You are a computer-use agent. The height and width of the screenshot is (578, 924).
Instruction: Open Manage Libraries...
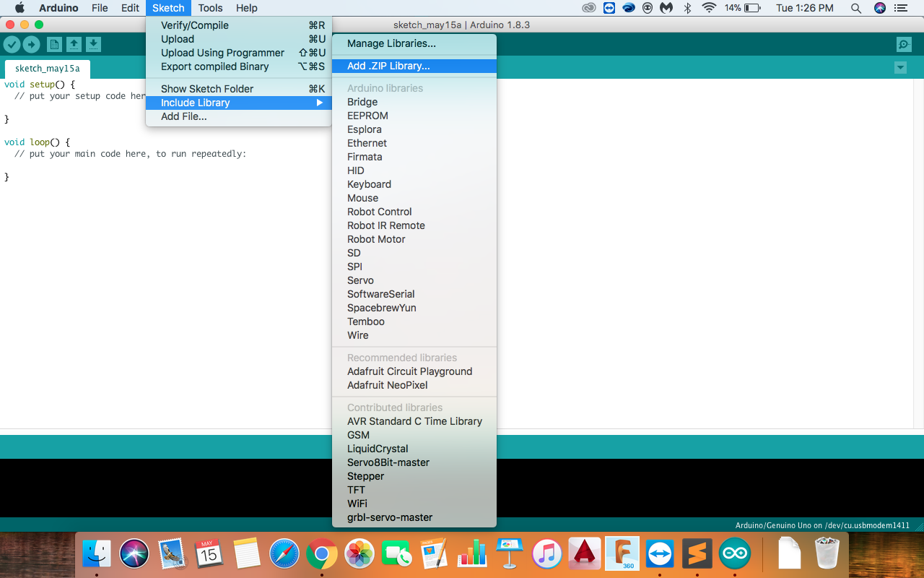click(414, 43)
